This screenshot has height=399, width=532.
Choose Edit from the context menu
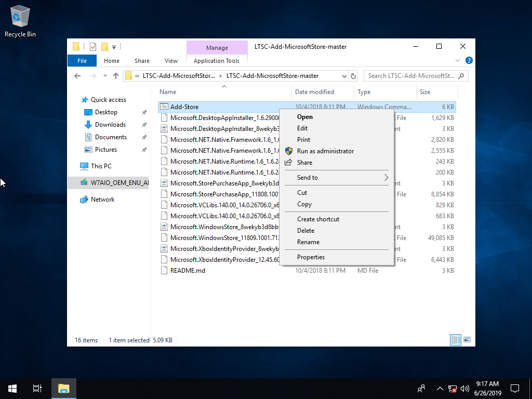coord(337,128)
